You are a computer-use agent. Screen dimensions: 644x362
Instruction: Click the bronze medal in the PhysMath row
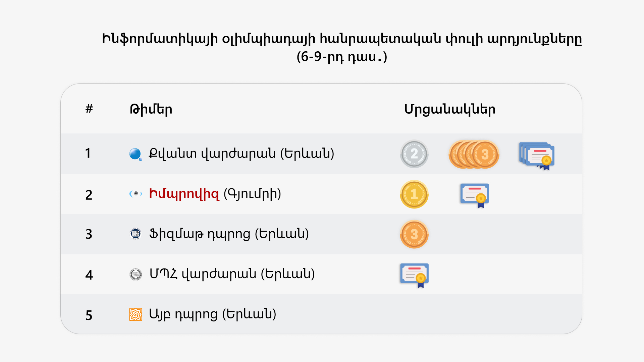click(x=414, y=234)
